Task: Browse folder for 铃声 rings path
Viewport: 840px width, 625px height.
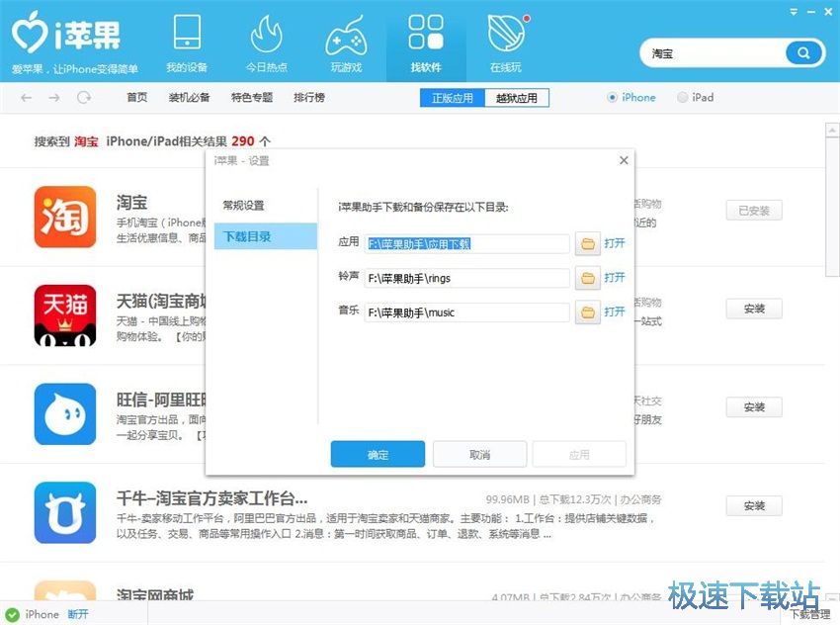Action: coord(588,278)
